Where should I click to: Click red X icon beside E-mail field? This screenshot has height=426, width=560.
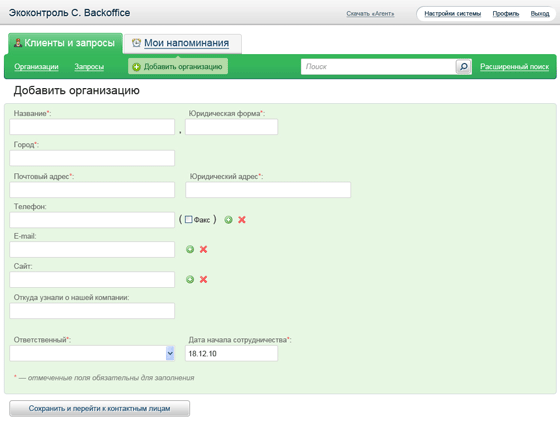tap(203, 249)
